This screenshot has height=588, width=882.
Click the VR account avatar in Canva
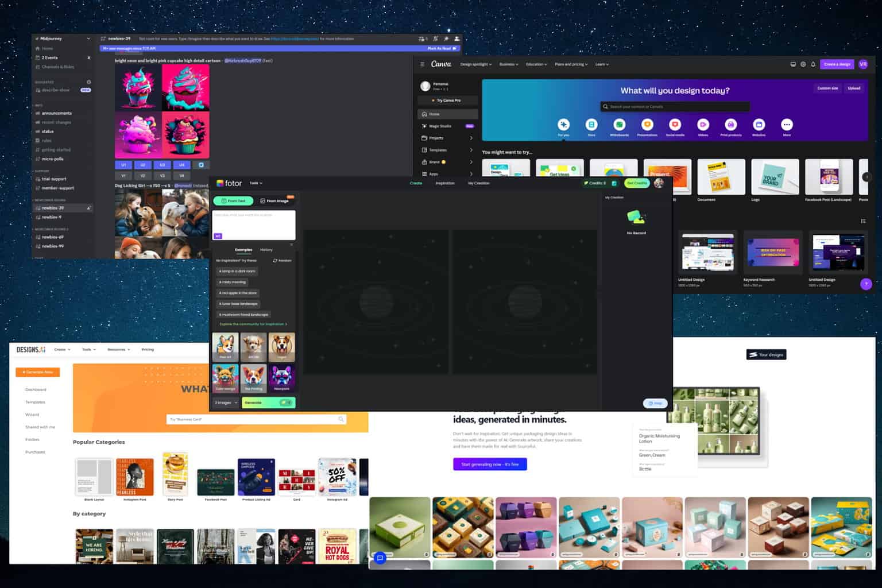pos(863,64)
